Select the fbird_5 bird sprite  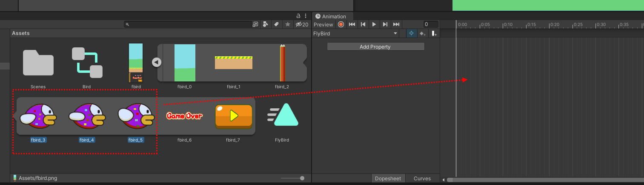click(136, 116)
